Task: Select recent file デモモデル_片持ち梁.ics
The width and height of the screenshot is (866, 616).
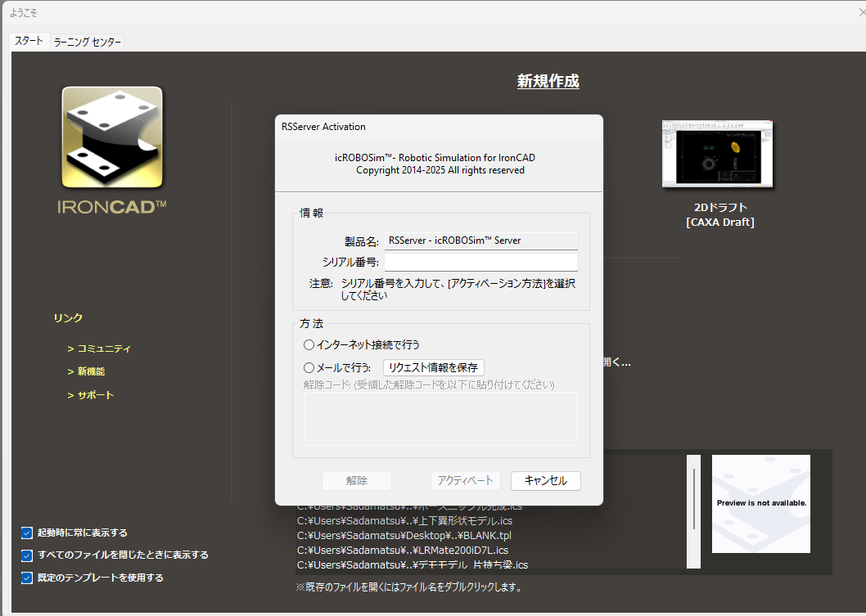Action: click(413, 564)
